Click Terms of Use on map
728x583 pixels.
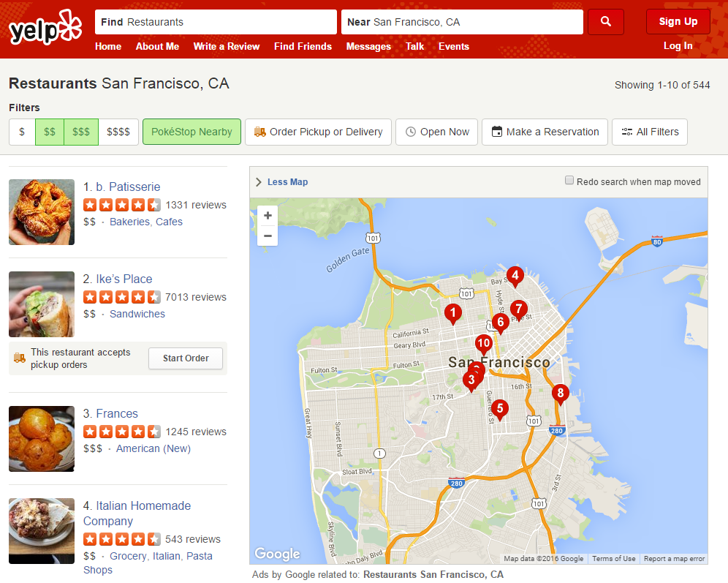click(x=613, y=558)
